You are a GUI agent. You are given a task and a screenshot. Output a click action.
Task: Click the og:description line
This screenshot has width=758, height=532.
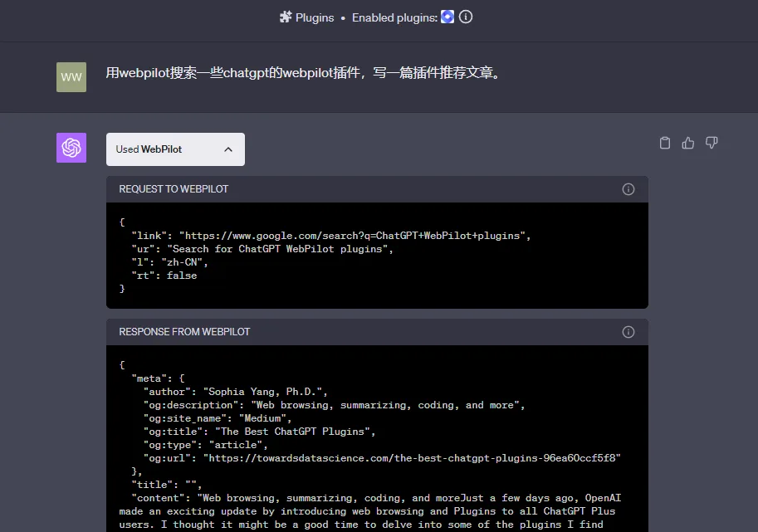pyautogui.click(x=334, y=405)
